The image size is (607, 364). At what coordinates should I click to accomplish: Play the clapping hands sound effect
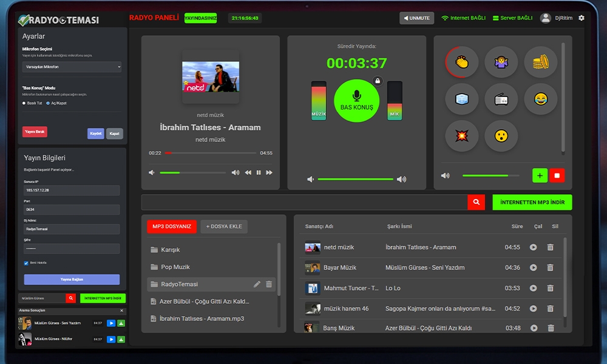point(461,62)
